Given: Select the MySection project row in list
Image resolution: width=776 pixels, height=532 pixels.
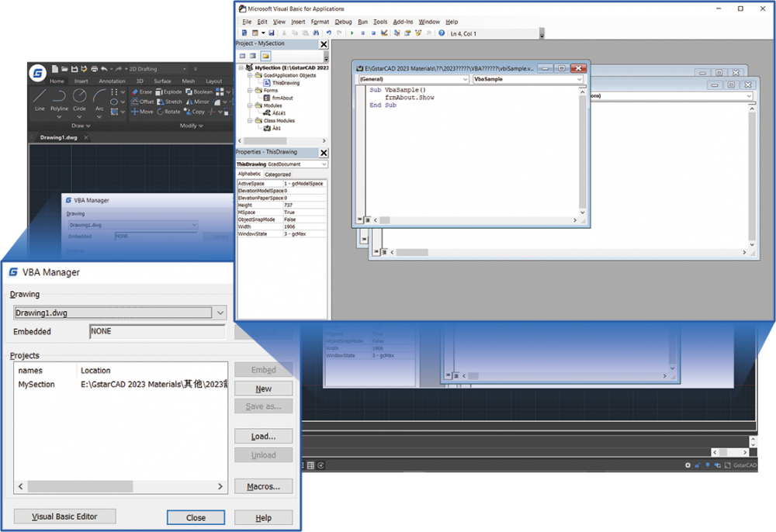Looking at the screenshot, I should tap(122, 384).
